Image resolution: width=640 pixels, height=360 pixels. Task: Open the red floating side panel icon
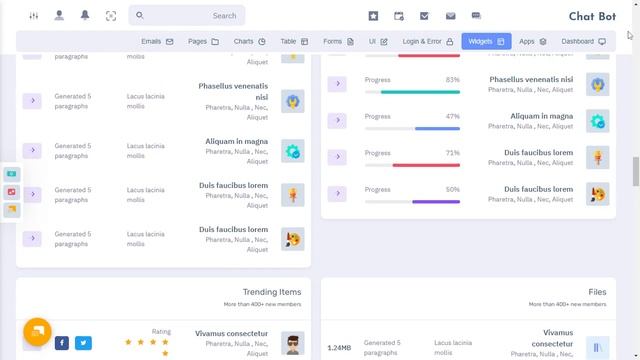pos(11,192)
